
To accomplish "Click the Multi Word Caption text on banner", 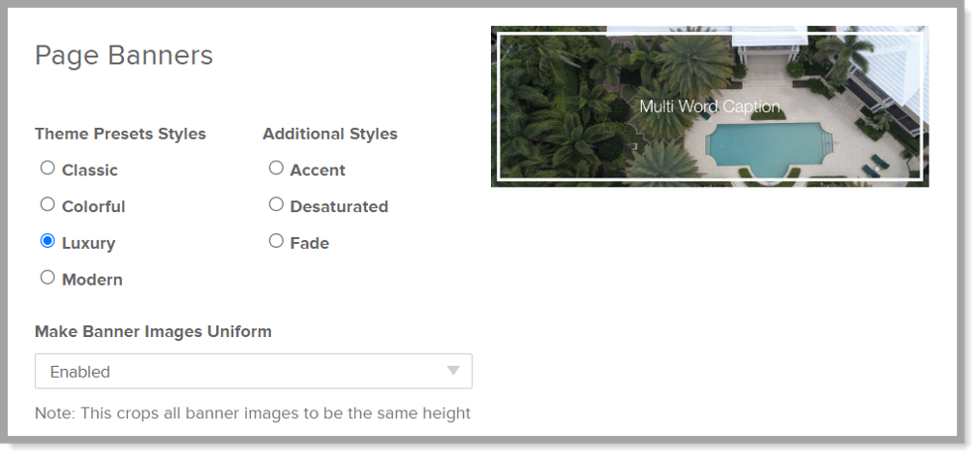I will [709, 106].
